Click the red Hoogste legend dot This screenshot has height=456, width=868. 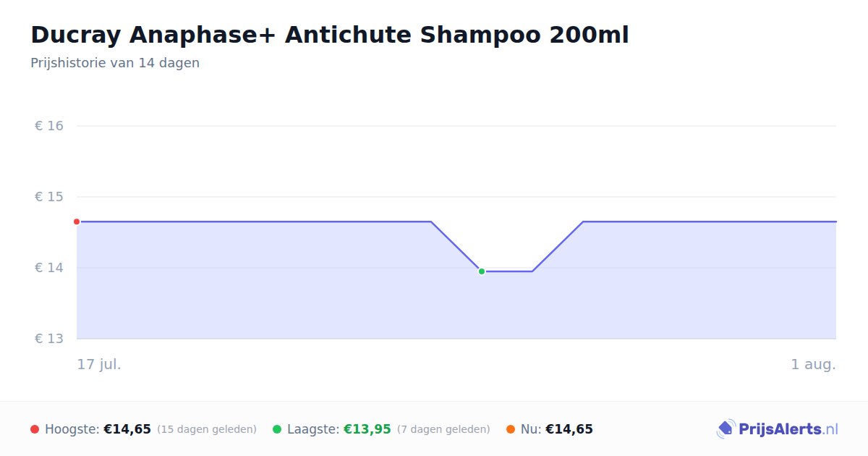point(35,429)
